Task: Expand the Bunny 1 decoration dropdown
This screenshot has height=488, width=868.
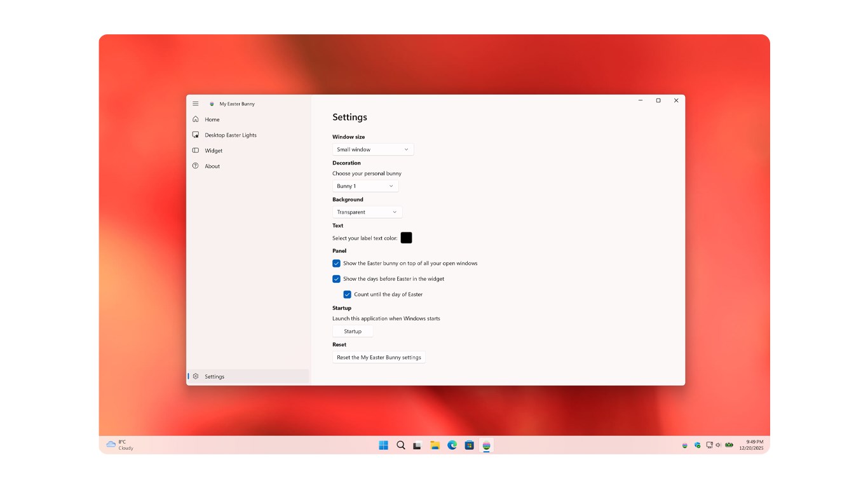Action: point(365,186)
